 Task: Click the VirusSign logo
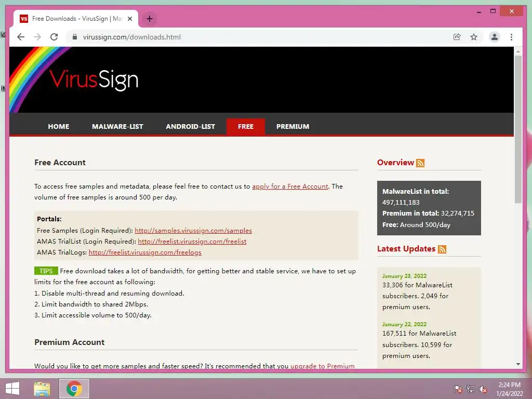click(94, 79)
